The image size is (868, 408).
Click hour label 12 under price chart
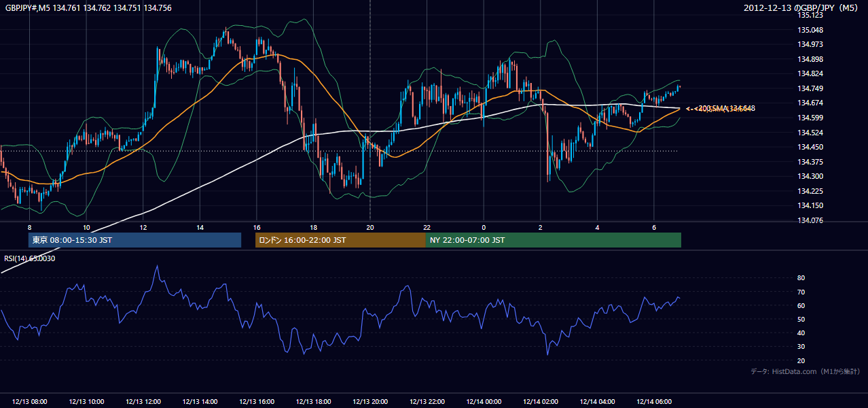coord(143,227)
